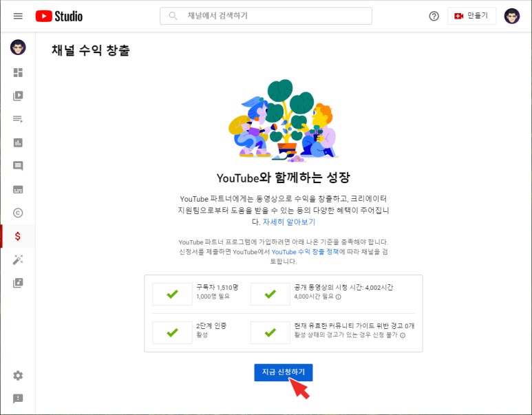Open Settings gear in the sidebar
This screenshot has height=415, width=532.
18,375
